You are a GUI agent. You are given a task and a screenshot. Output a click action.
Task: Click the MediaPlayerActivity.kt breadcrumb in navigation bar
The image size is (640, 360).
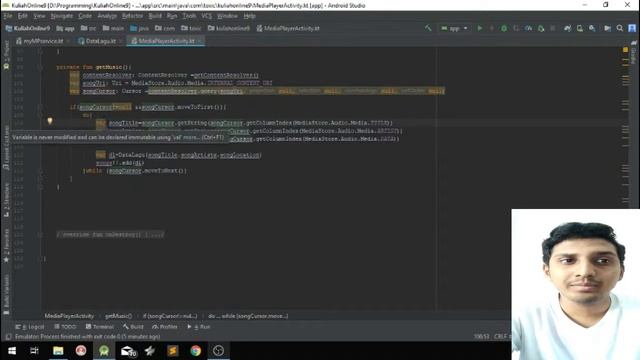pyautogui.click(x=288, y=28)
